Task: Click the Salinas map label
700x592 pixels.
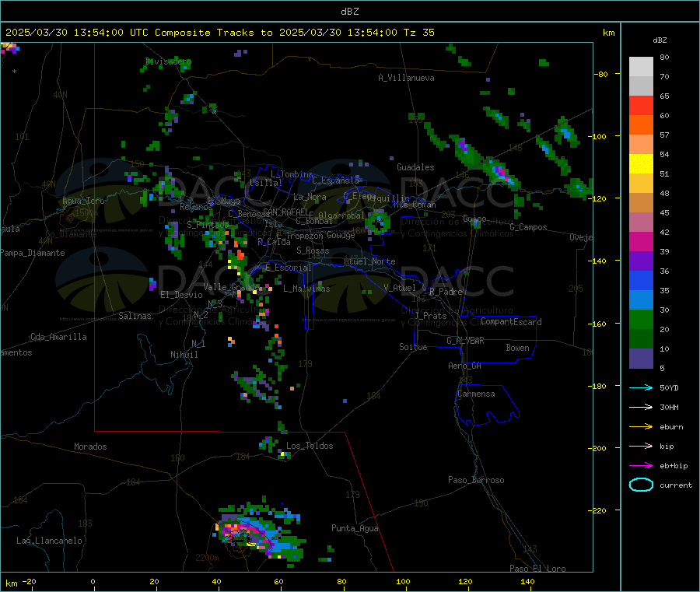Action: click(x=135, y=316)
